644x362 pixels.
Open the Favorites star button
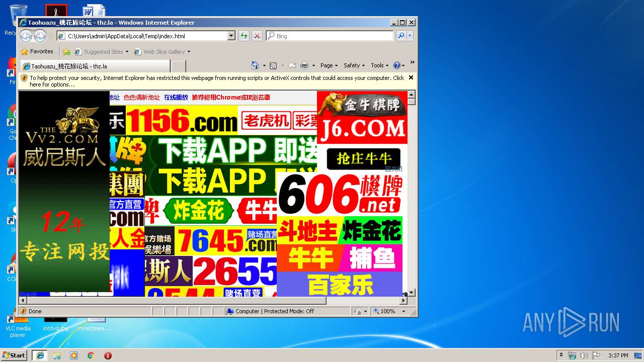click(x=37, y=51)
